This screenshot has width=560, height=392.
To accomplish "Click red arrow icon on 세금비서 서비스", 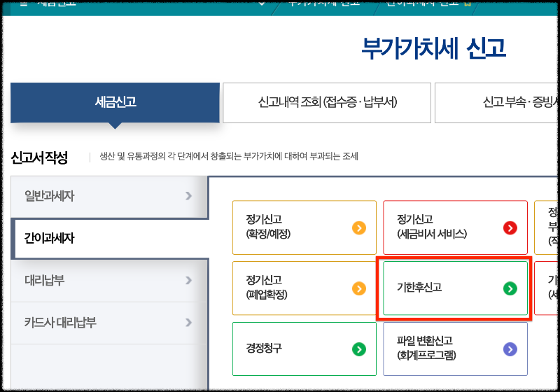I will coord(510,227).
